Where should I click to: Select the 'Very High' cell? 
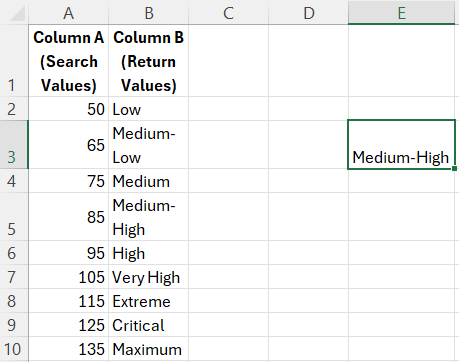149,277
